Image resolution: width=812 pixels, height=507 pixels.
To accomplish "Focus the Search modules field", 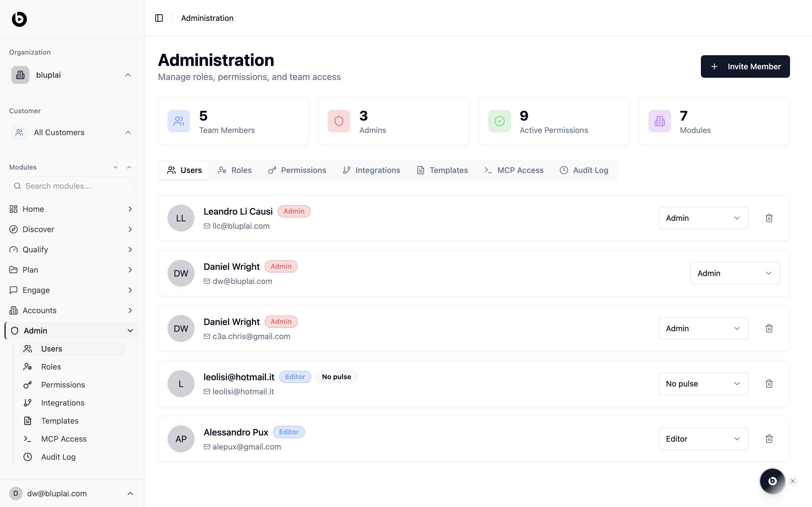I will (72, 186).
